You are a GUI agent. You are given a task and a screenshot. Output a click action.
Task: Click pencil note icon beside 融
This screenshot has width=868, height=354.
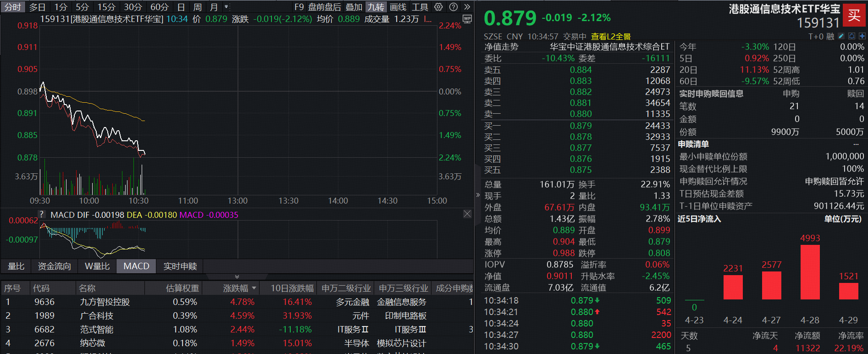(x=841, y=36)
